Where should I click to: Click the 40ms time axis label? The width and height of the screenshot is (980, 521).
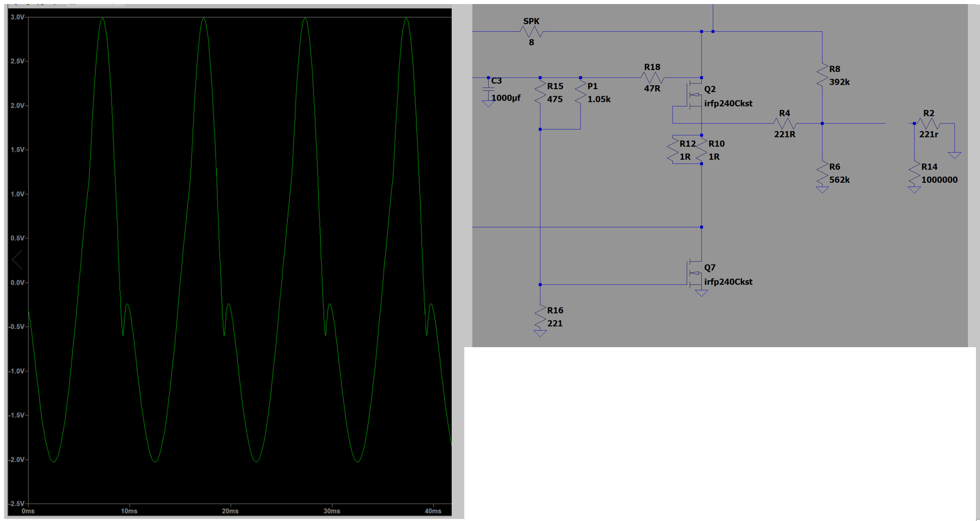[433, 511]
